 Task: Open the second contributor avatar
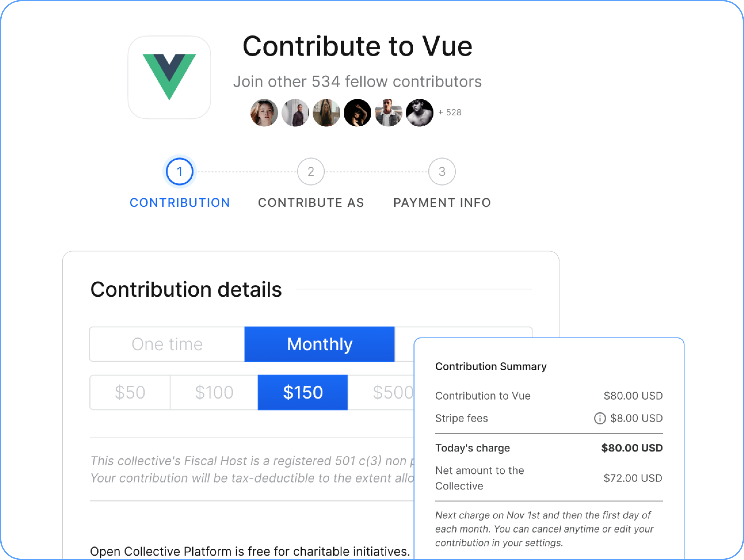click(x=295, y=113)
